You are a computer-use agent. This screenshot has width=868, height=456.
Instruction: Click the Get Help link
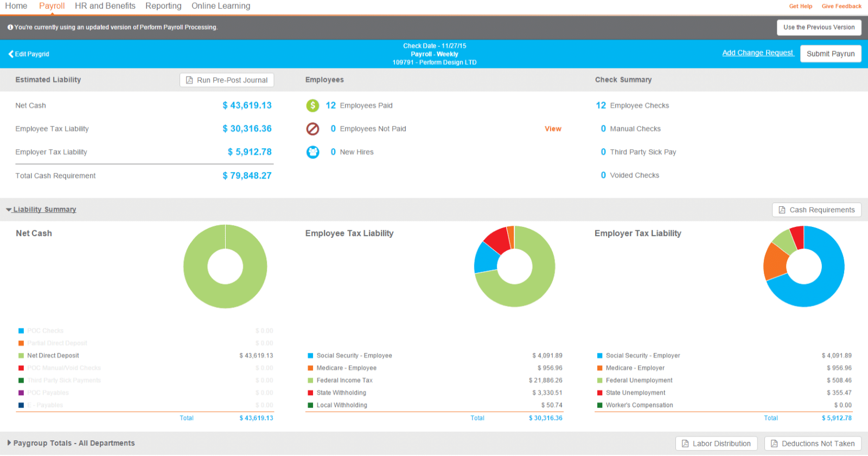click(801, 7)
